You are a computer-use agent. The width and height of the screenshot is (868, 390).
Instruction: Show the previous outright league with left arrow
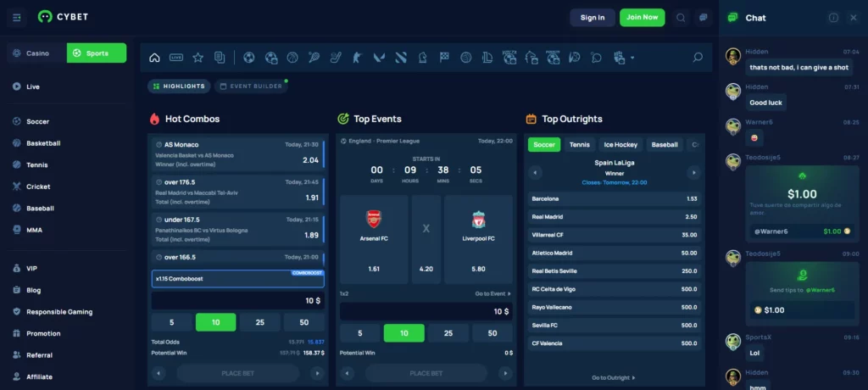point(535,173)
